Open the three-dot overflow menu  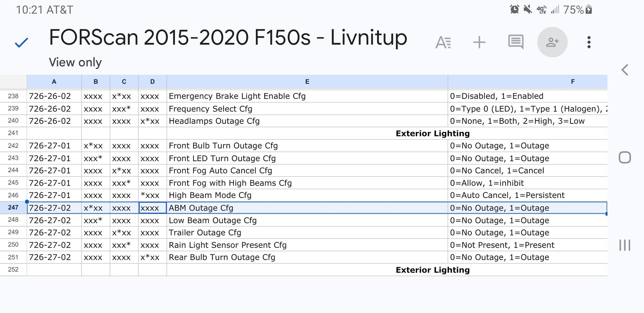(x=589, y=42)
